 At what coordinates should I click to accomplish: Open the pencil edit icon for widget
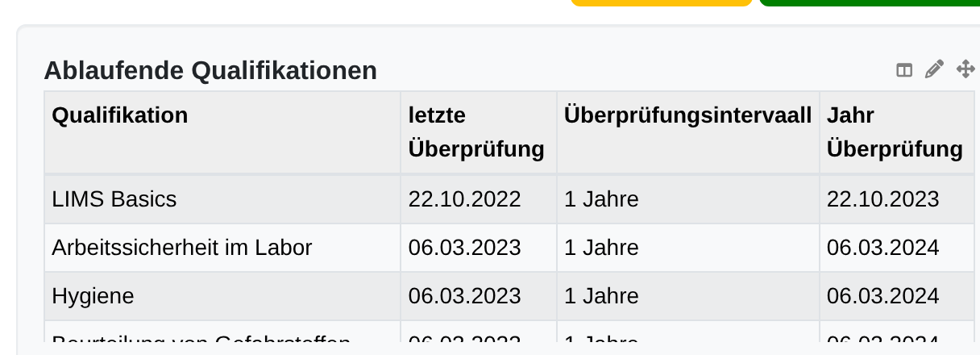point(934,69)
